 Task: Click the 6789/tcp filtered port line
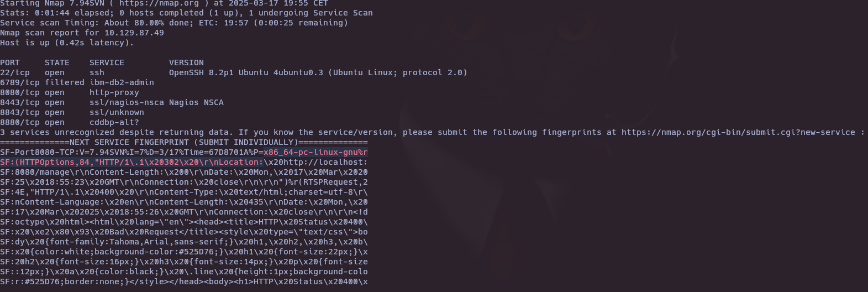[77, 82]
